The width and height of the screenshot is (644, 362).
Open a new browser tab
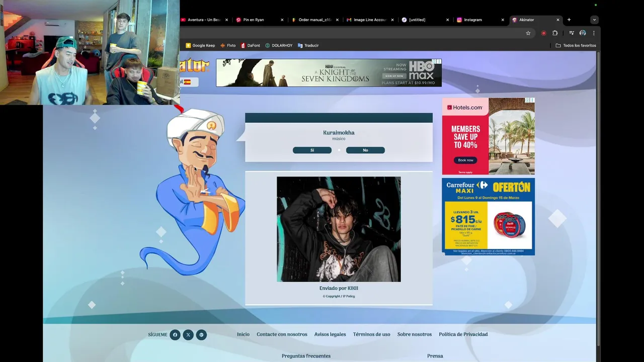tap(569, 20)
